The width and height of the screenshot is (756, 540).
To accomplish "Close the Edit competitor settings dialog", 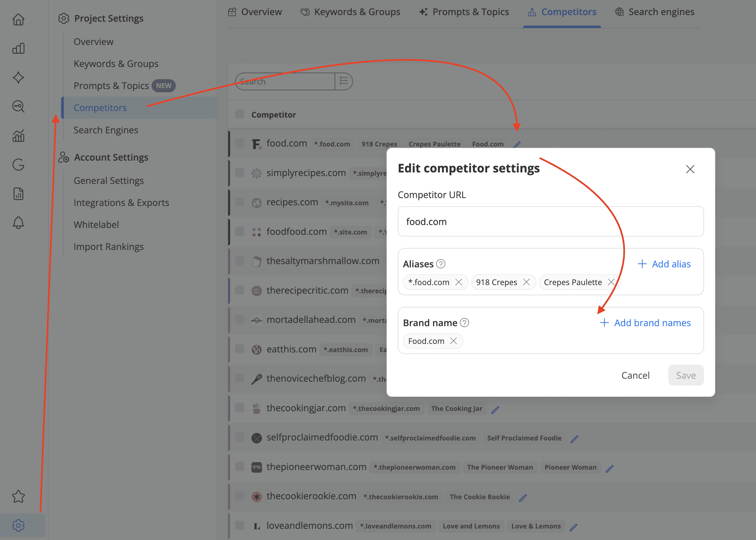I will point(690,169).
